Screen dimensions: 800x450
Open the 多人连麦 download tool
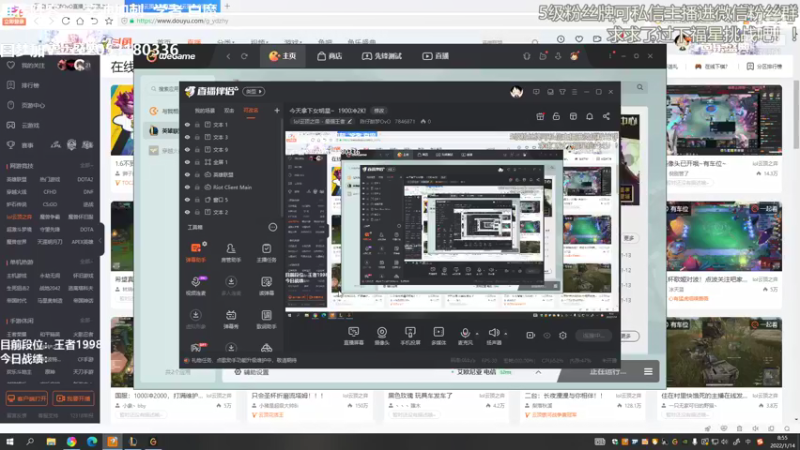point(231,286)
